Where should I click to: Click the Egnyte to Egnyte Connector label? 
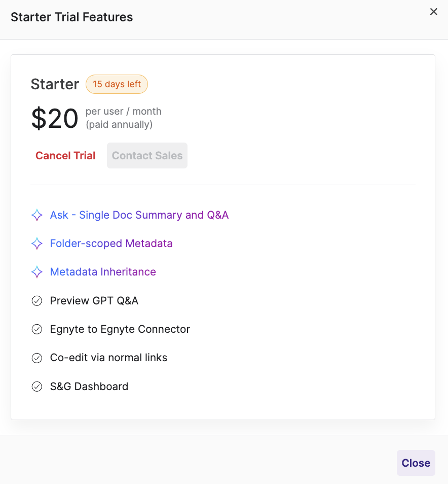click(x=120, y=329)
